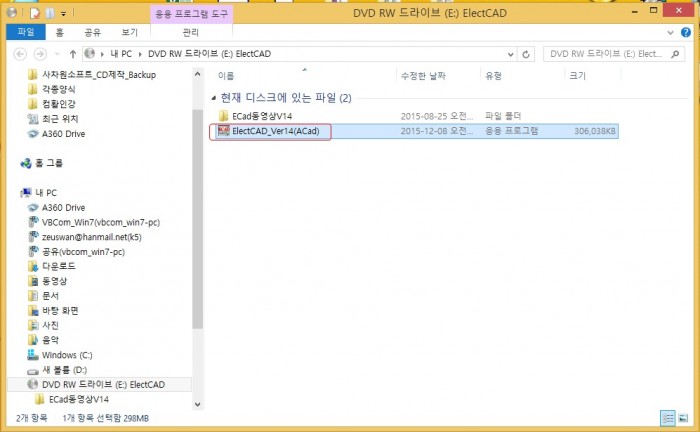700x432 pixels.
Task: Go up one folder level
Action: (73, 54)
